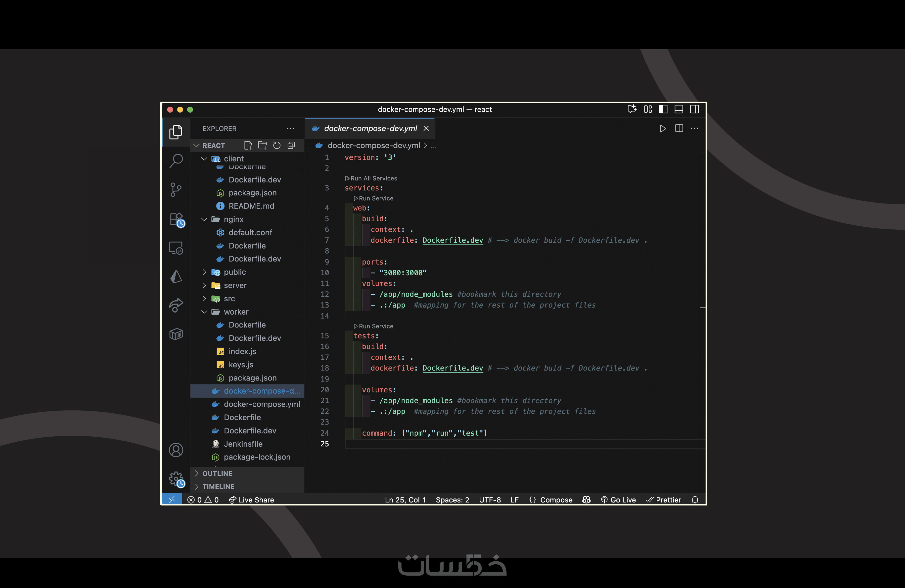
Task: Expand the OUTLINE section
Action: click(217, 474)
